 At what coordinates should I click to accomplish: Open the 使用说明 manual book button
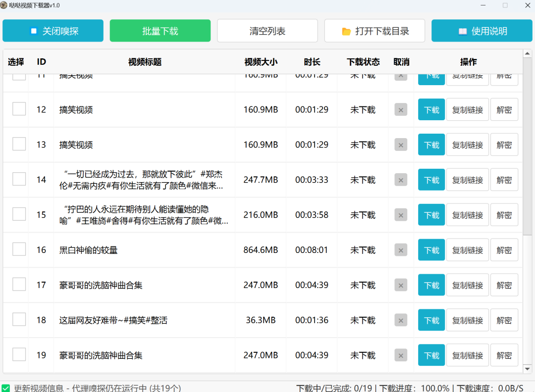(x=482, y=31)
